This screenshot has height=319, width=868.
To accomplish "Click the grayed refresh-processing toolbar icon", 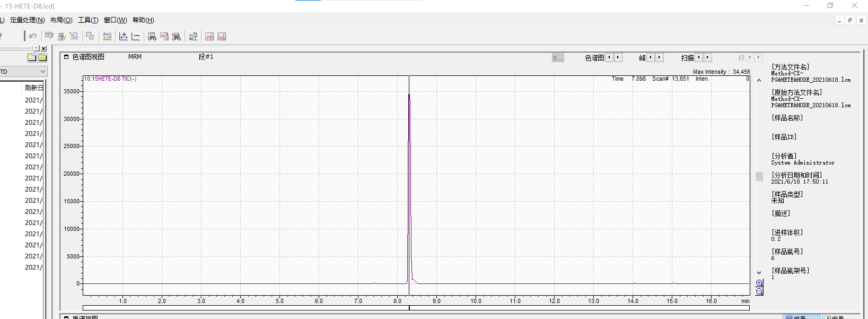I will [x=90, y=36].
